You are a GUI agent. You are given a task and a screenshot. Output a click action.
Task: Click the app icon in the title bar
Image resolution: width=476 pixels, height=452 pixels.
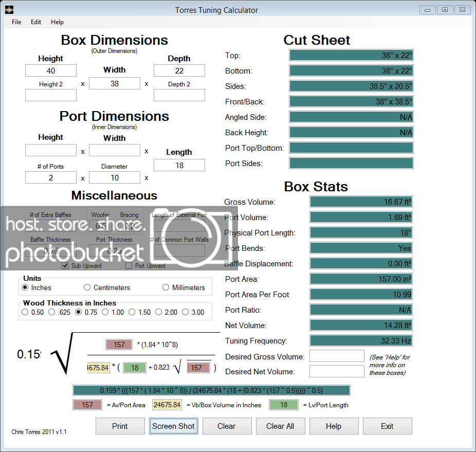click(x=9, y=10)
